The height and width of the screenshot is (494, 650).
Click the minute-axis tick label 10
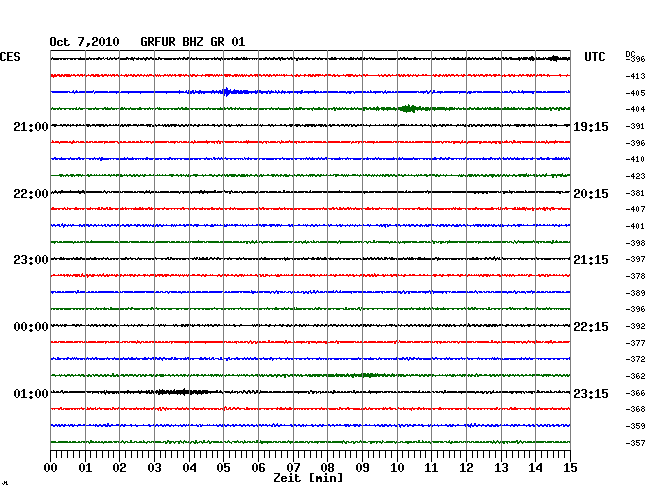coord(397,468)
